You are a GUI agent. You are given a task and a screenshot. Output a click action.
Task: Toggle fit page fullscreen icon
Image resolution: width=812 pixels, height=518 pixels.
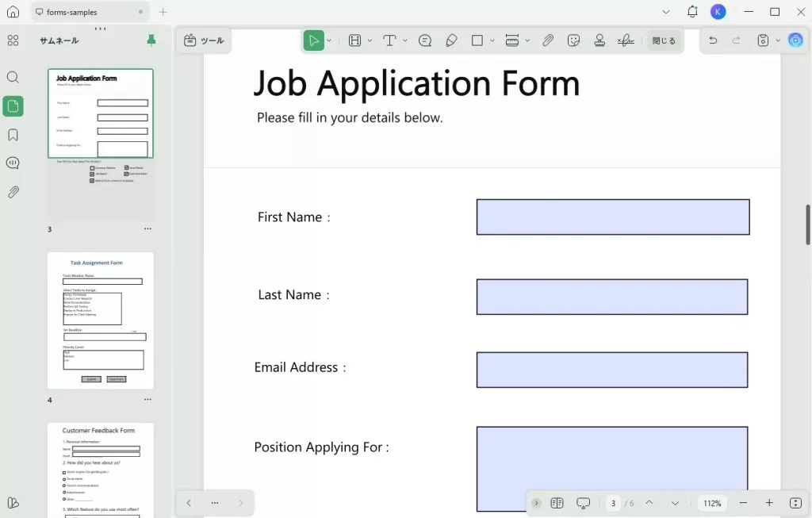tap(795, 503)
